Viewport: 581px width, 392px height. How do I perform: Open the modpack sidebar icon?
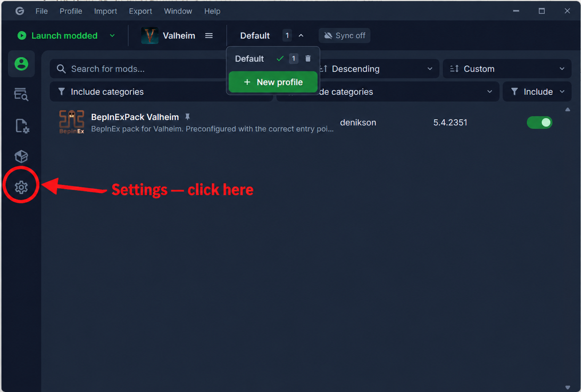click(x=21, y=156)
